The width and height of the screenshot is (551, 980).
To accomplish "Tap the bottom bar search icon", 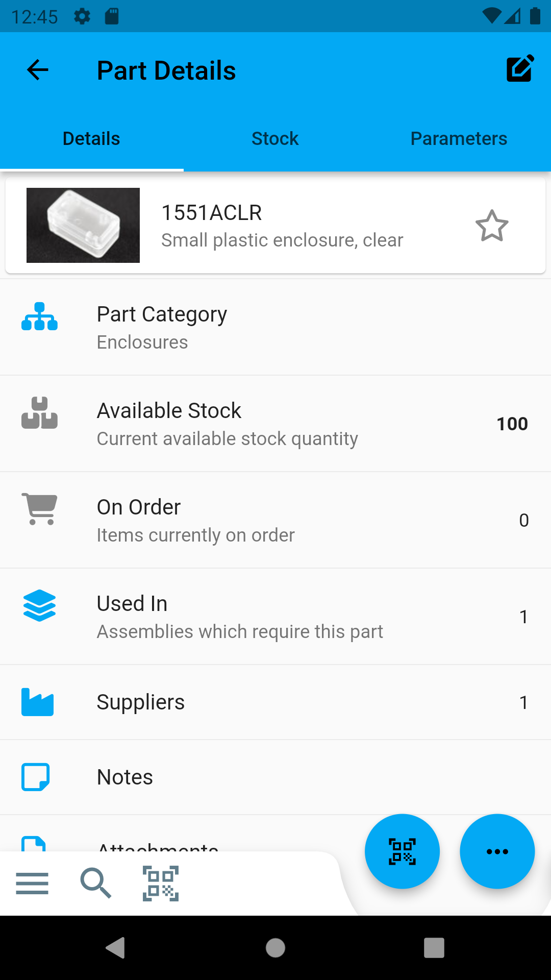I will tap(95, 883).
